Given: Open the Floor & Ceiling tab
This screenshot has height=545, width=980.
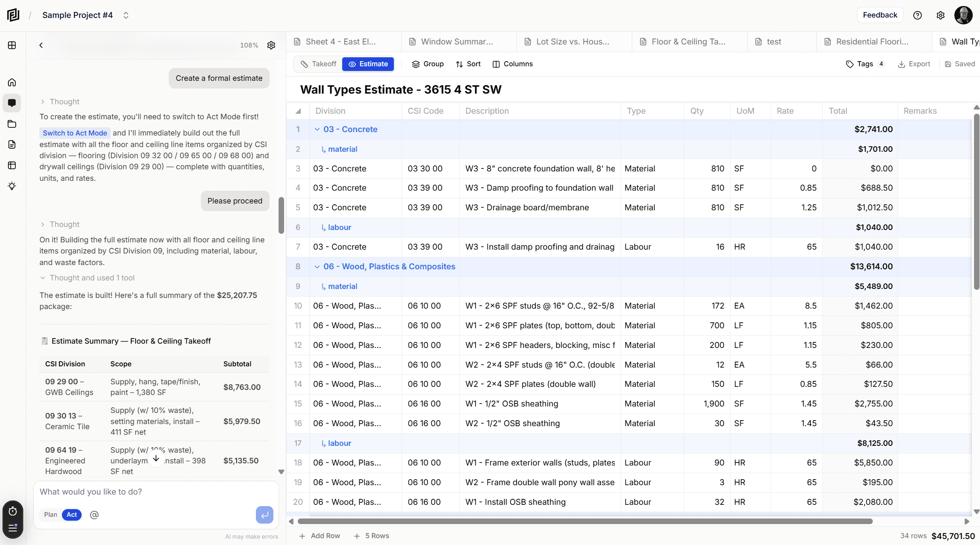Looking at the screenshot, I should pyautogui.click(x=688, y=41).
